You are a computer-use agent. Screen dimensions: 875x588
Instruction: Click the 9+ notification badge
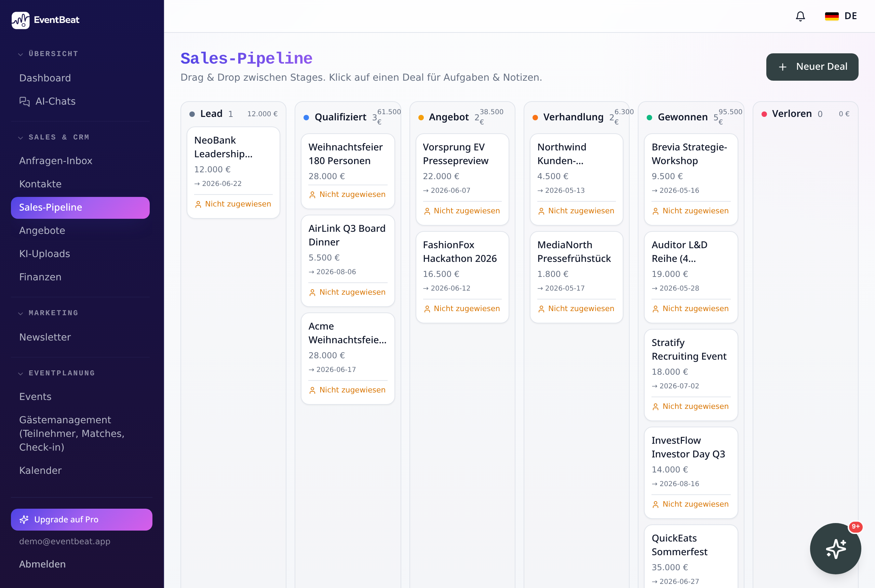tap(856, 526)
